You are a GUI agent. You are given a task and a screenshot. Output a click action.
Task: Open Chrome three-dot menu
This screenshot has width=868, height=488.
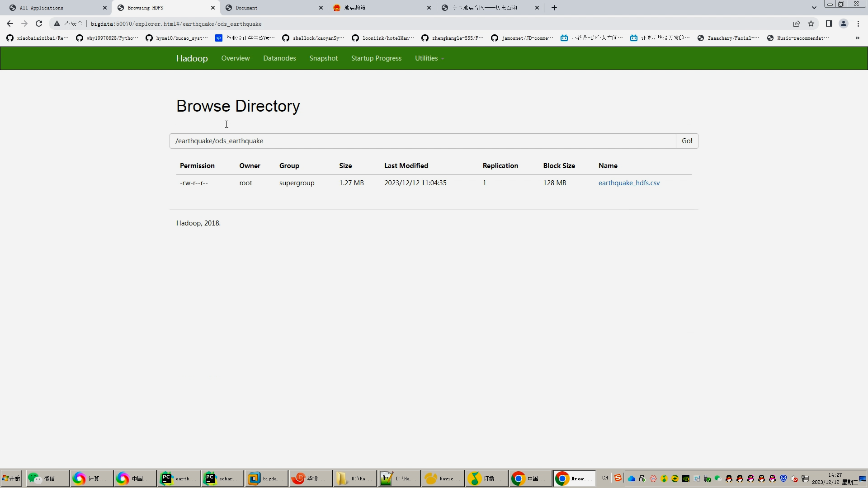click(x=858, y=23)
